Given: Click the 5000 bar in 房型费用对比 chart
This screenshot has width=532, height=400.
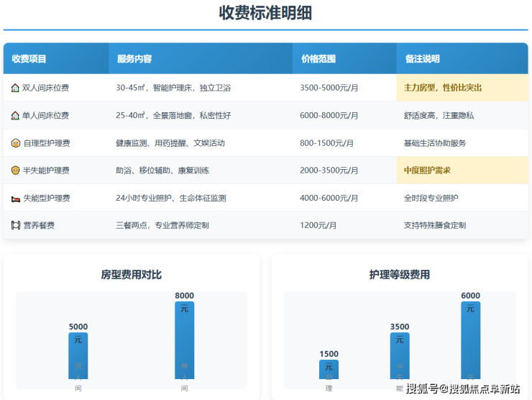Looking at the screenshot, I should pyautogui.click(x=78, y=356).
